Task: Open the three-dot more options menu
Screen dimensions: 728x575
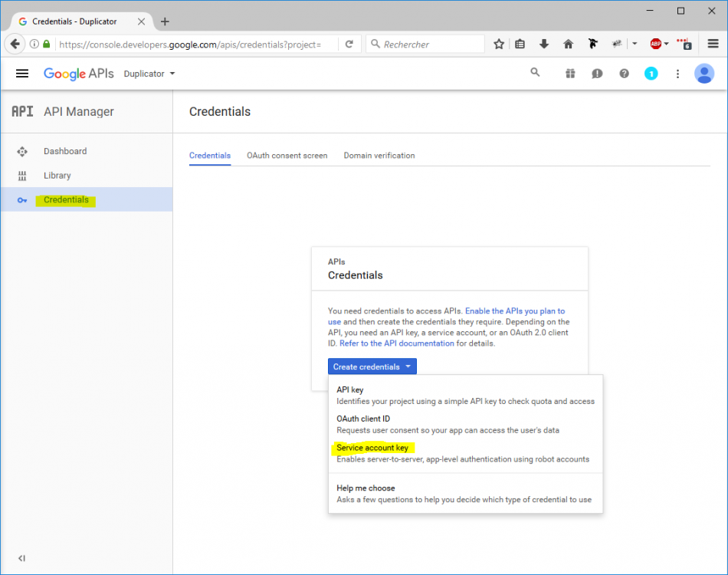Action: pos(677,74)
